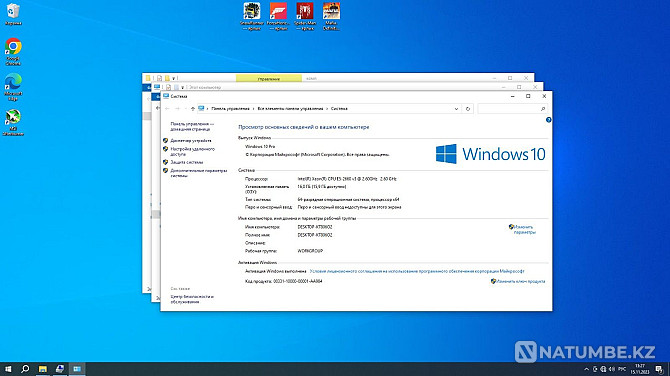Maximize the Система window

[x=528, y=96]
